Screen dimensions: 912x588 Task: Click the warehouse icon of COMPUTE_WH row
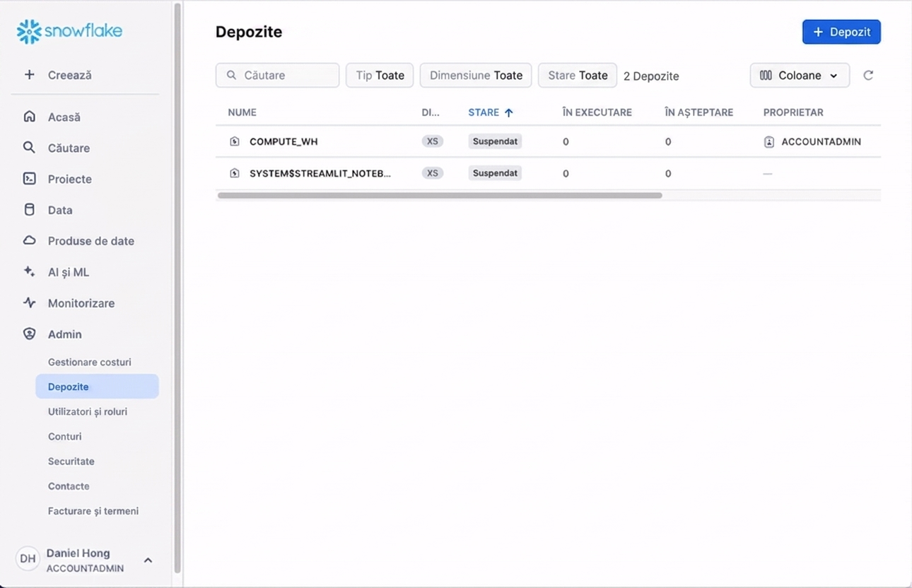tap(235, 141)
